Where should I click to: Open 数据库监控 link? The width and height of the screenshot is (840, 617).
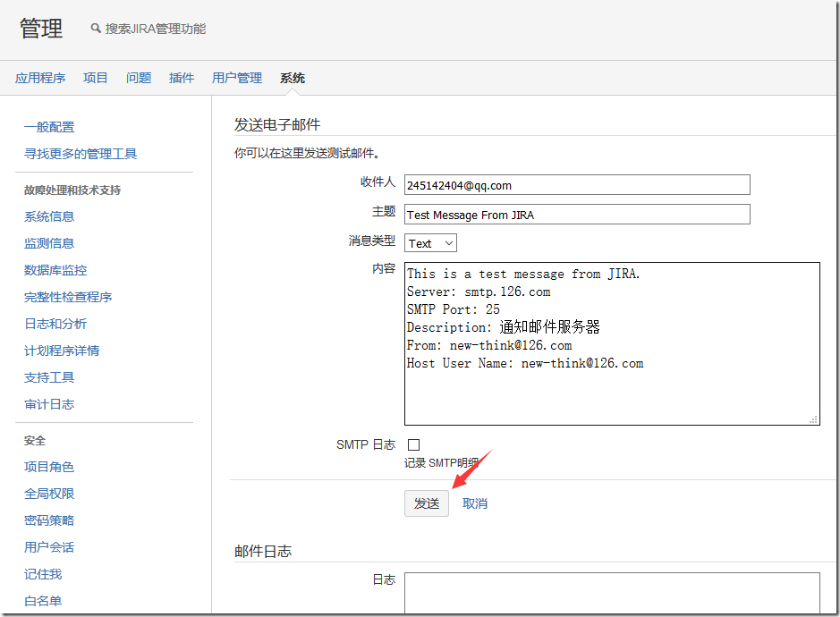55,270
